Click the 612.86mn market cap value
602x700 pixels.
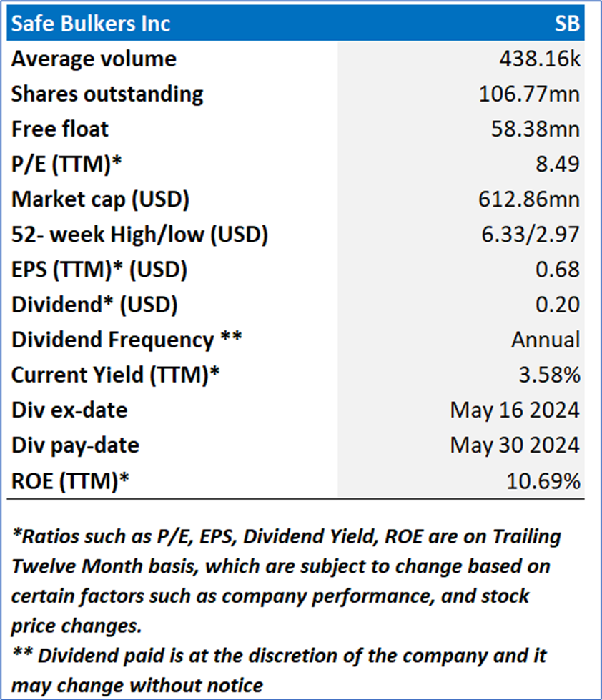coord(529,199)
